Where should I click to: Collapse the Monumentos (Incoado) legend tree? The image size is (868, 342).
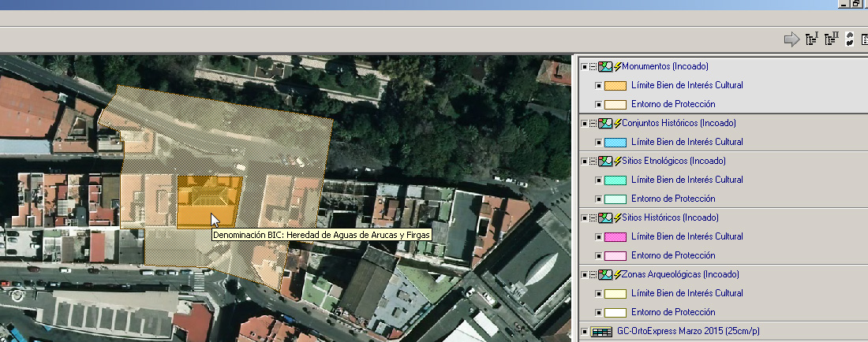[x=593, y=67]
